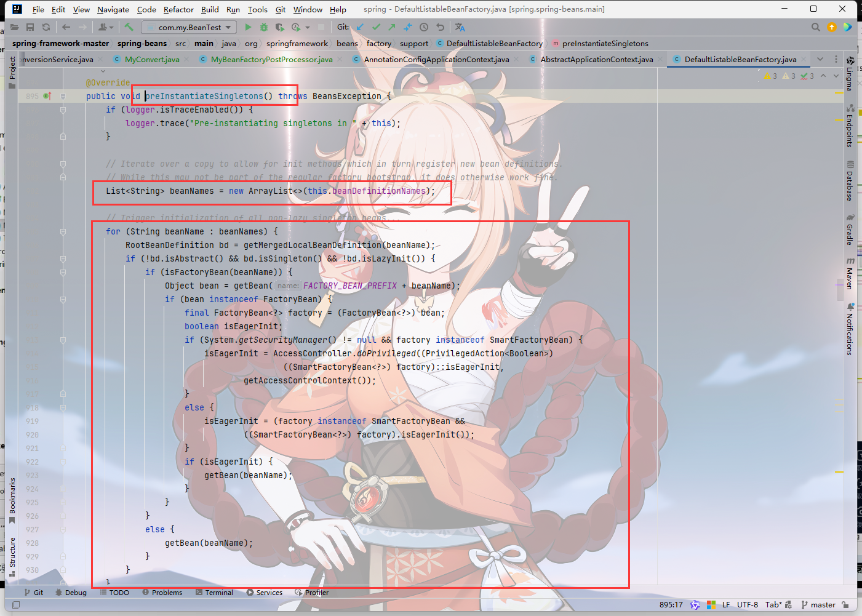Open the Navigate menu
This screenshot has width=862, height=616.
(113, 9)
